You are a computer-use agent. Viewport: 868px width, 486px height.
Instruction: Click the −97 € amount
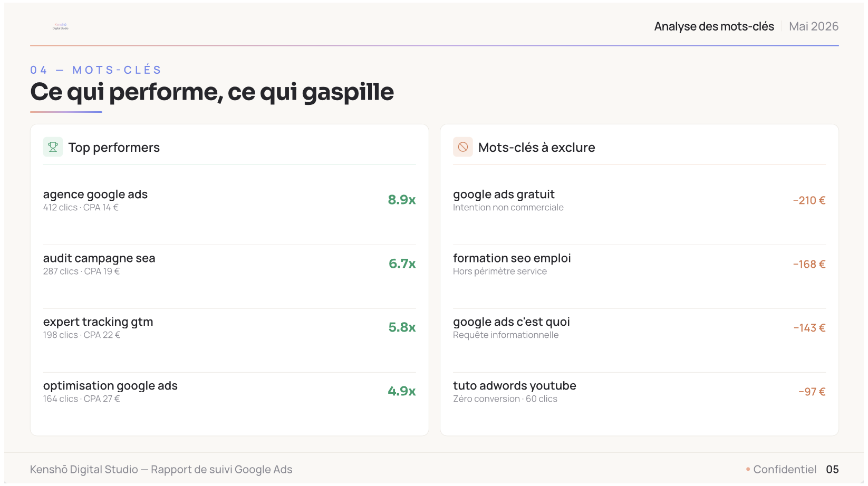pyautogui.click(x=812, y=392)
